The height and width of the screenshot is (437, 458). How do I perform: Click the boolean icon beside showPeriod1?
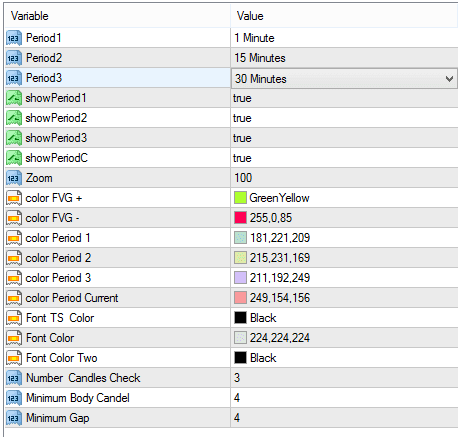(x=14, y=98)
